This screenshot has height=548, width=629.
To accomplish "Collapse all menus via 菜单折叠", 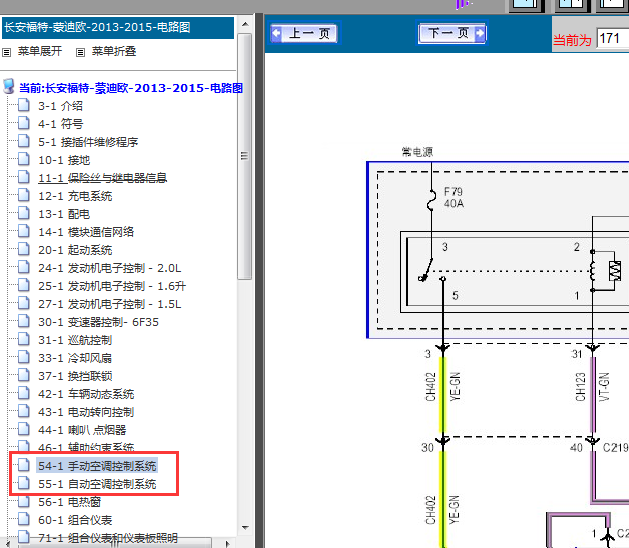I will 114,51.
